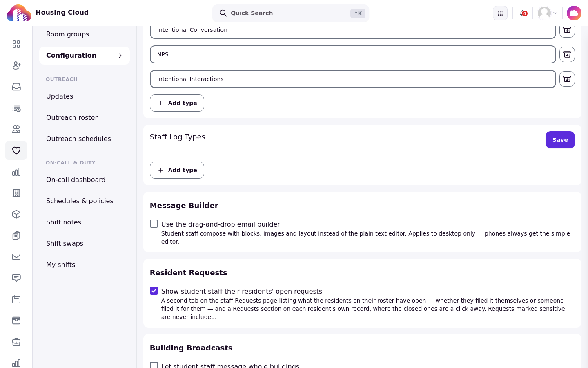Edit the Intentional Interactions field
588x368 pixels.
[353, 79]
